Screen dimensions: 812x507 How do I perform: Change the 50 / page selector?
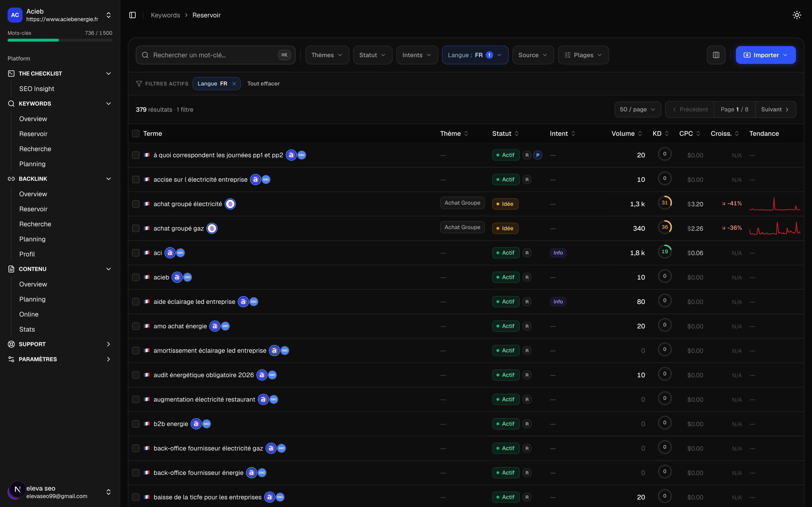[637, 109]
